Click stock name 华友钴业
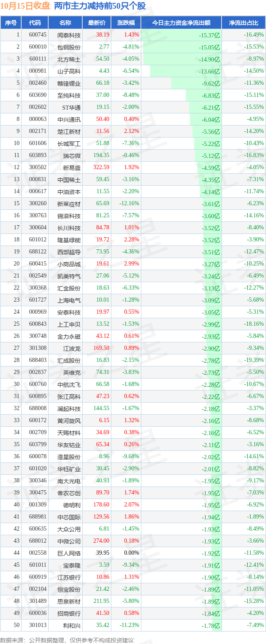 (x=69, y=445)
